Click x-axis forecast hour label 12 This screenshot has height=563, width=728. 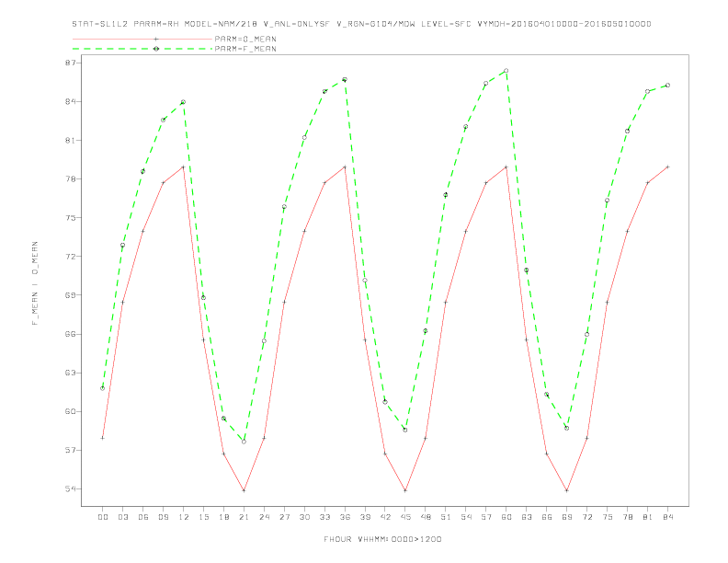coord(184,517)
